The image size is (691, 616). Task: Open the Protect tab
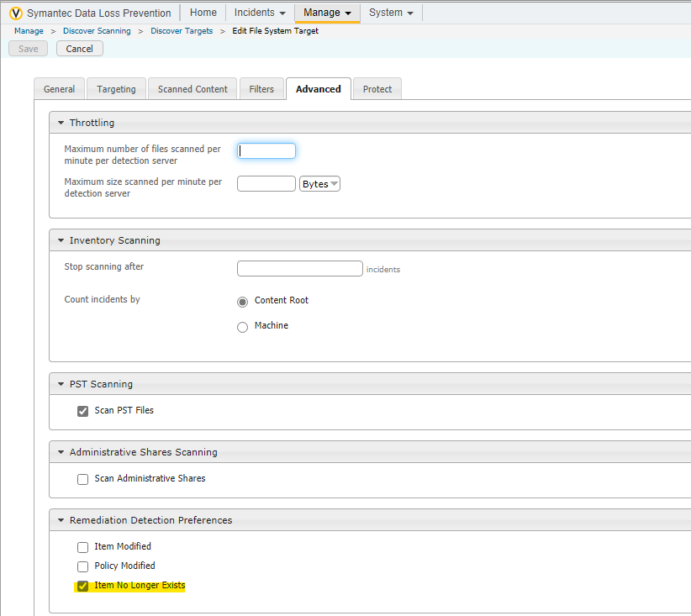click(377, 89)
